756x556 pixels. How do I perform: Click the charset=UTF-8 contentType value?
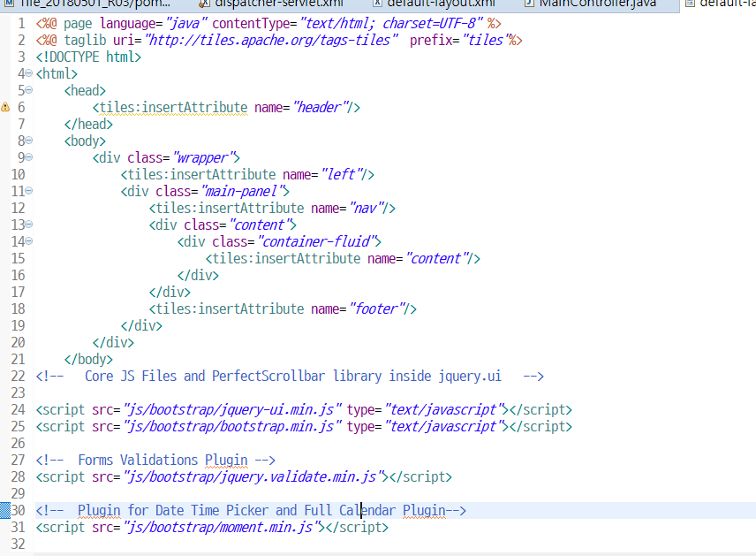tap(391, 23)
